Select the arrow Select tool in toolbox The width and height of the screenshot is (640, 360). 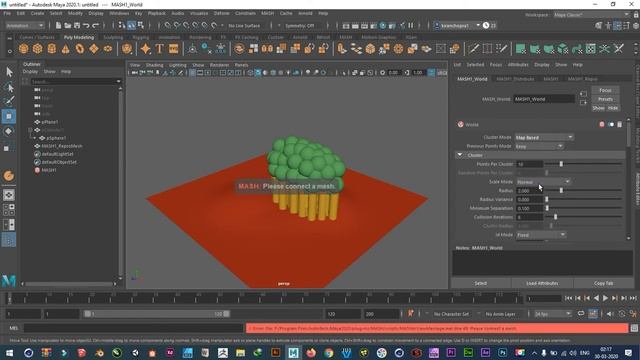(9, 72)
